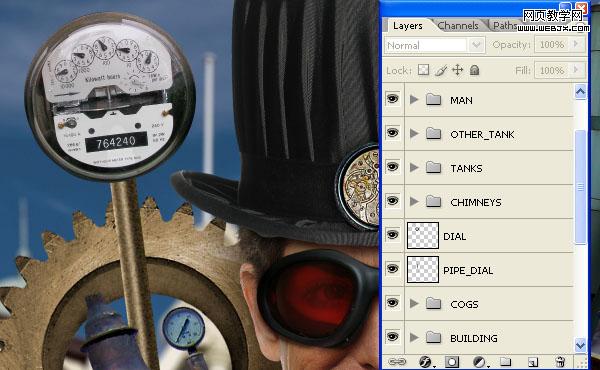Click the OTHER_TANK group folder icon
Screen dimensions: 600x370
(x=434, y=134)
